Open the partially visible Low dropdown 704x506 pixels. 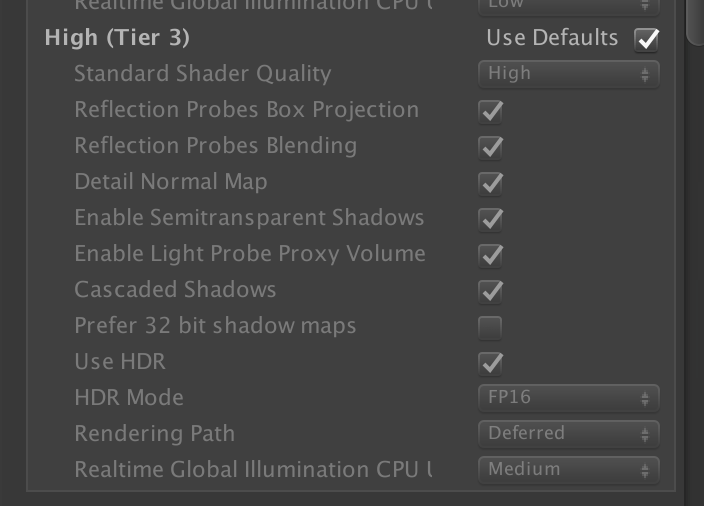(568, 5)
